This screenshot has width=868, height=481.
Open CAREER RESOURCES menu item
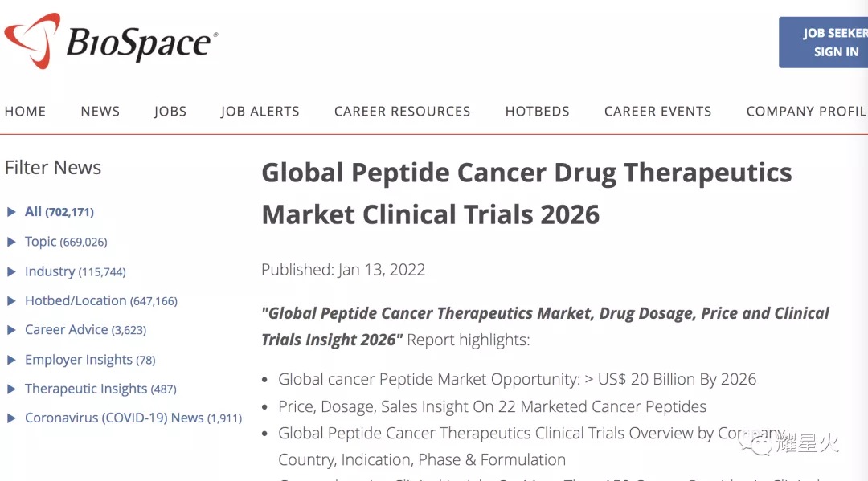pyautogui.click(x=402, y=111)
